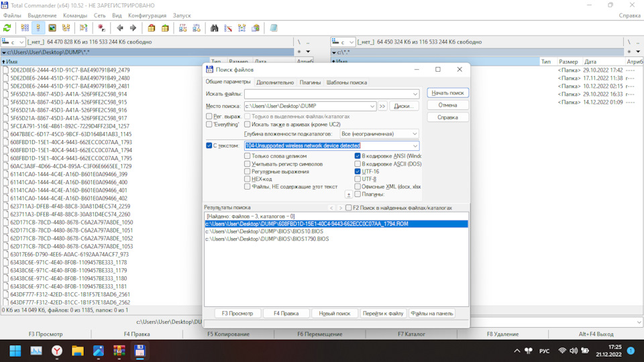The image size is (644, 362).
Task: Click the unpack files archive icon
Action: click(x=165, y=28)
